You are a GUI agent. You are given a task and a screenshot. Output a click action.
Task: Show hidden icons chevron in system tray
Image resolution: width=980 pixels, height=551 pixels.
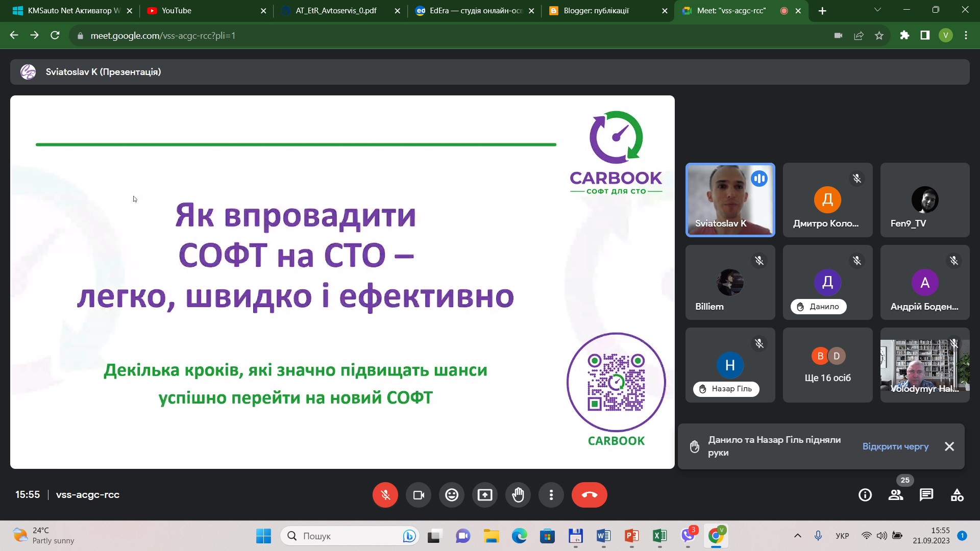(798, 536)
